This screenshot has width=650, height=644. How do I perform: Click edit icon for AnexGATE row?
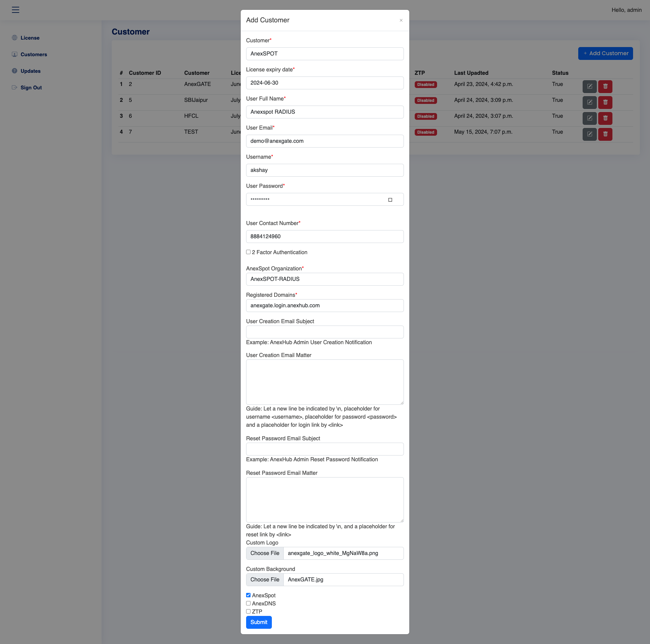coord(589,86)
